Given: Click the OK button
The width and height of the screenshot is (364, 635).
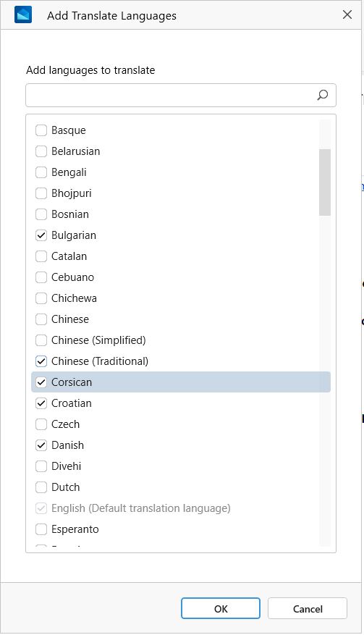Looking at the screenshot, I should coord(221,608).
